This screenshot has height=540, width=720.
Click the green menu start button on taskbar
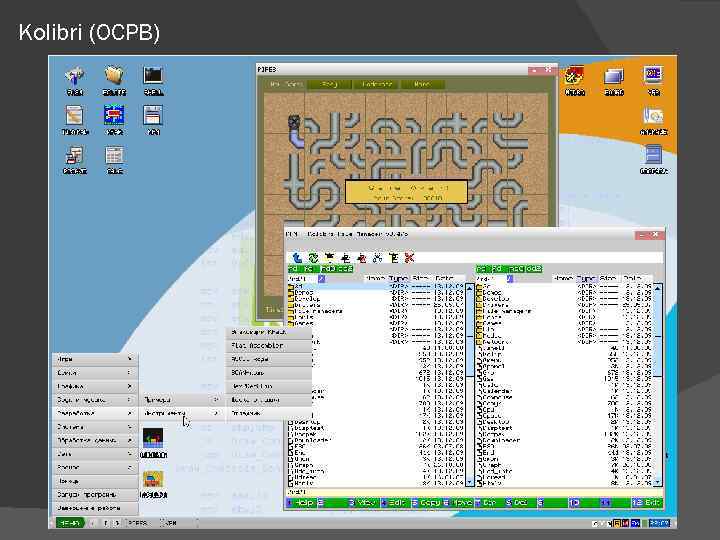[x=70, y=523]
